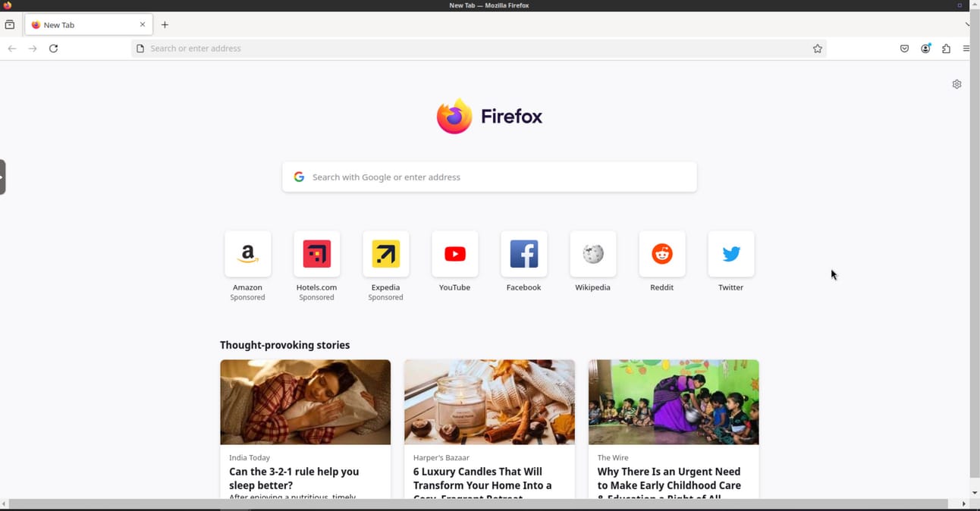Click the forward navigation arrow
Image resolution: width=980 pixels, height=511 pixels.
tap(33, 49)
